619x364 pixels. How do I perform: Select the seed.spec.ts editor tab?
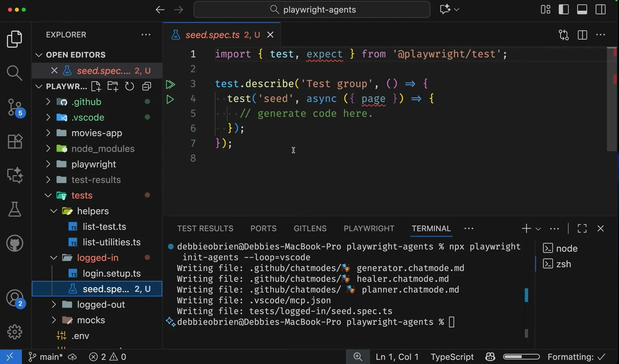pos(222,35)
